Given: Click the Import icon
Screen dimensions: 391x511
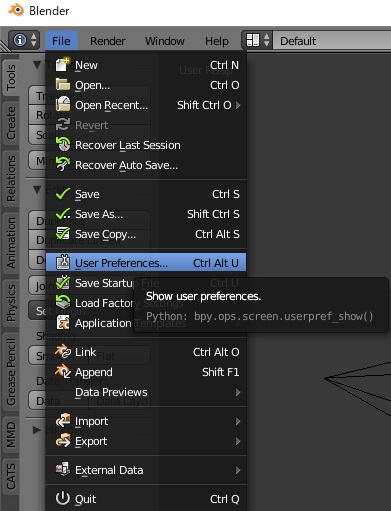Looking at the screenshot, I should point(63,421).
